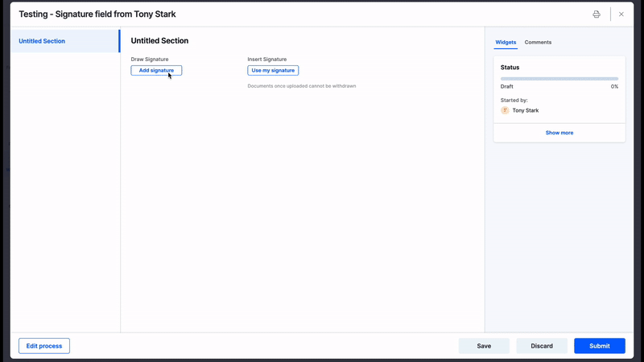Click the Untitled Section heading in form
The width and height of the screenshot is (644, 362).
tap(159, 41)
